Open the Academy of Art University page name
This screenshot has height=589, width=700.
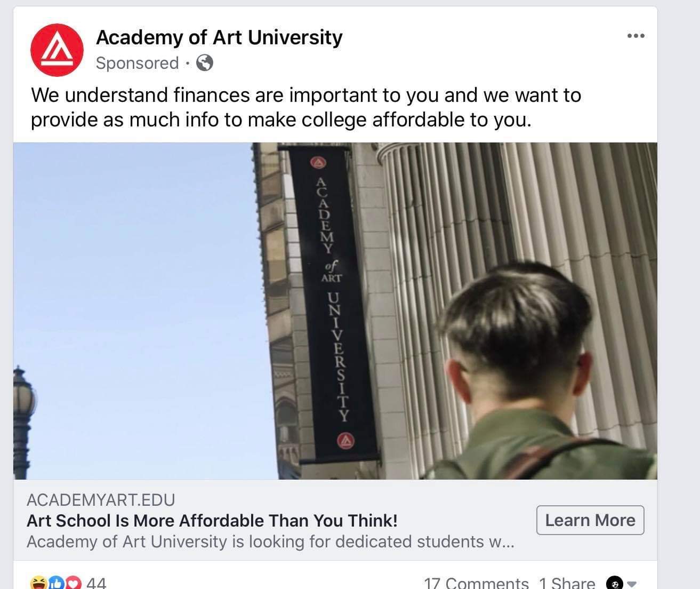point(219,37)
